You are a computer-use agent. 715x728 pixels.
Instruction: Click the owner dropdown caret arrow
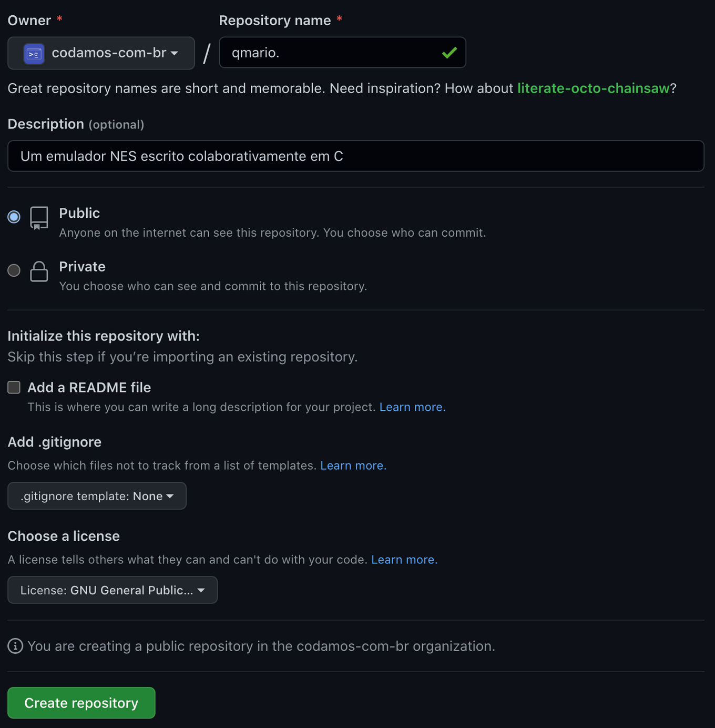pos(175,53)
